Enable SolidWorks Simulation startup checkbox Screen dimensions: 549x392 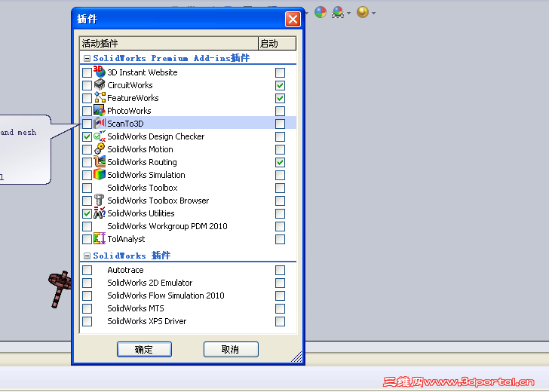click(x=280, y=175)
